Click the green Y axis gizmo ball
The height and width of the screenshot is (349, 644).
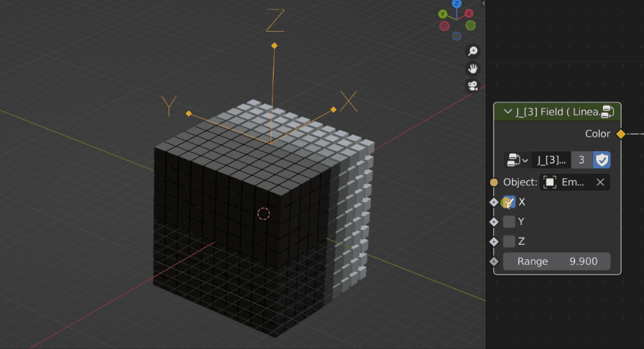[443, 14]
